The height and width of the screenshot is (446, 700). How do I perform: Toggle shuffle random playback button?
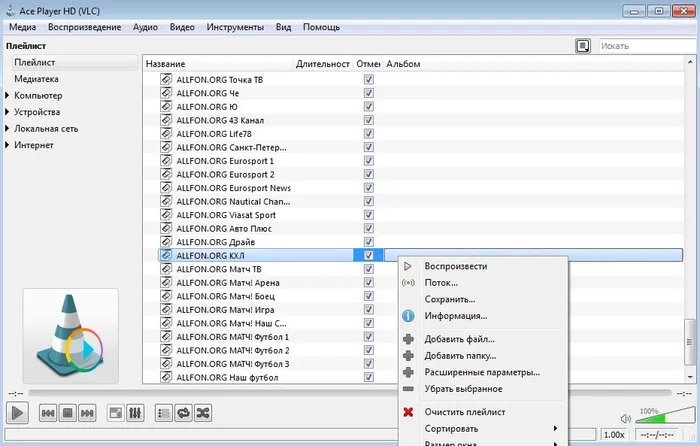coord(203,413)
